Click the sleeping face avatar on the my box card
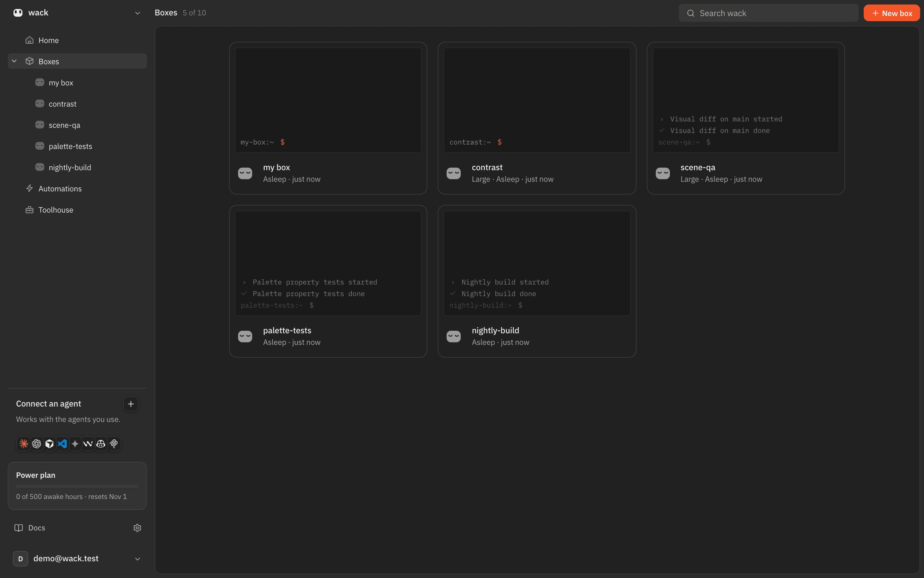Screen dimensions: 924x578 (x=245, y=173)
